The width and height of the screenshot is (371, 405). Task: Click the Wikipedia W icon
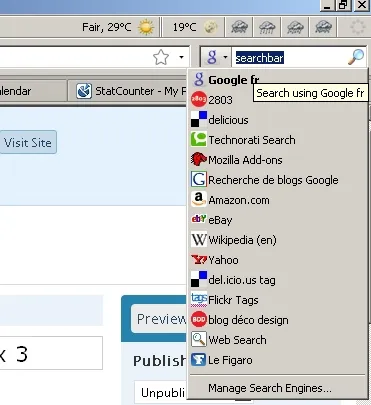coord(198,240)
